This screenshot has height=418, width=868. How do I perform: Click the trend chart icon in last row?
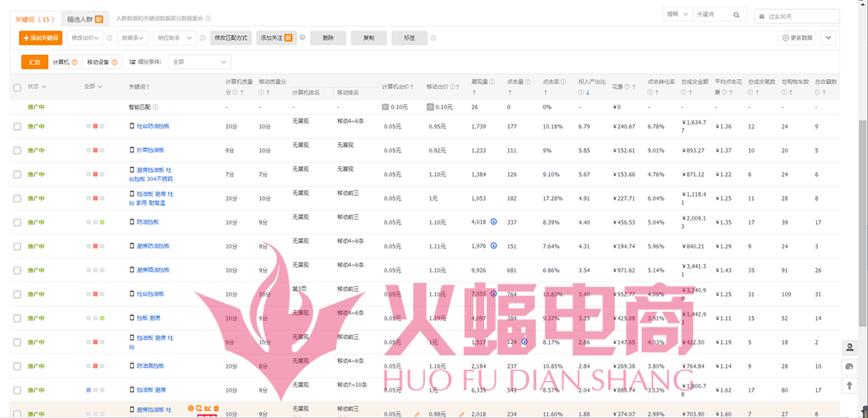pos(208,409)
